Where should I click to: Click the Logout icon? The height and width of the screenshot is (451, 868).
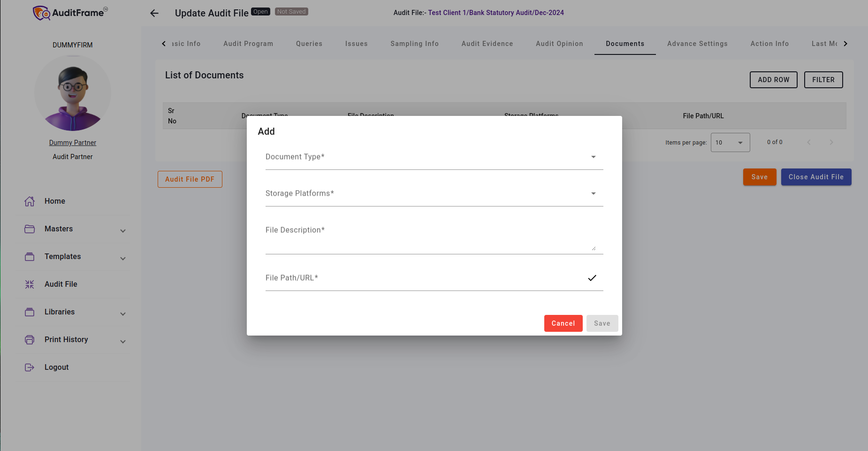pyautogui.click(x=30, y=367)
